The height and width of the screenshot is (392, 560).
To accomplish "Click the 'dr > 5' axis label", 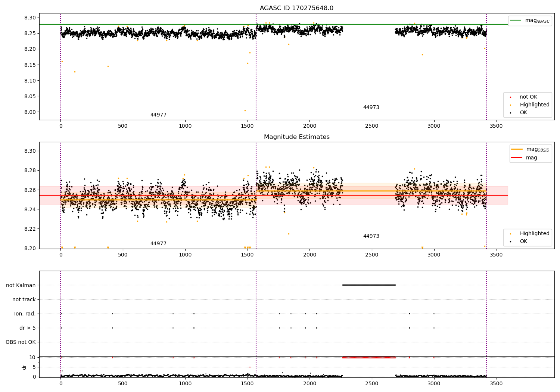I will (28, 328).
